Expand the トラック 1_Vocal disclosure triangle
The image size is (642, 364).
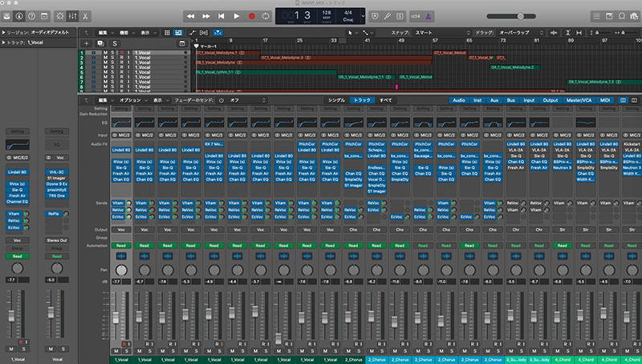pos(4,42)
